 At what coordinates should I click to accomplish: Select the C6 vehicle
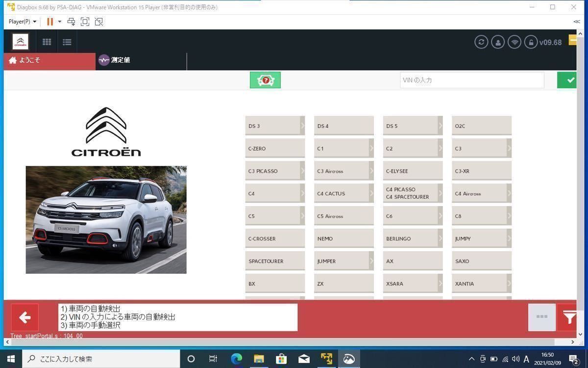click(x=413, y=216)
